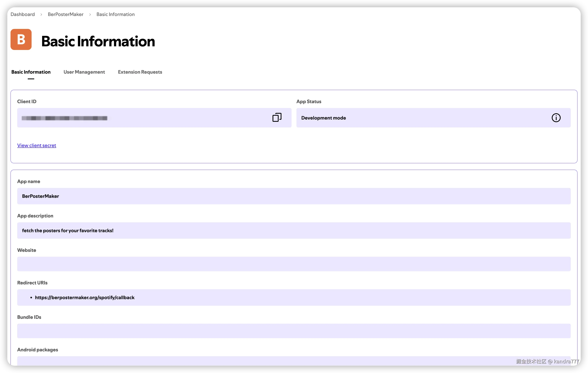The width and height of the screenshot is (588, 373).
Task: Open the Dashboard breadcrumb link
Action: coord(23,14)
